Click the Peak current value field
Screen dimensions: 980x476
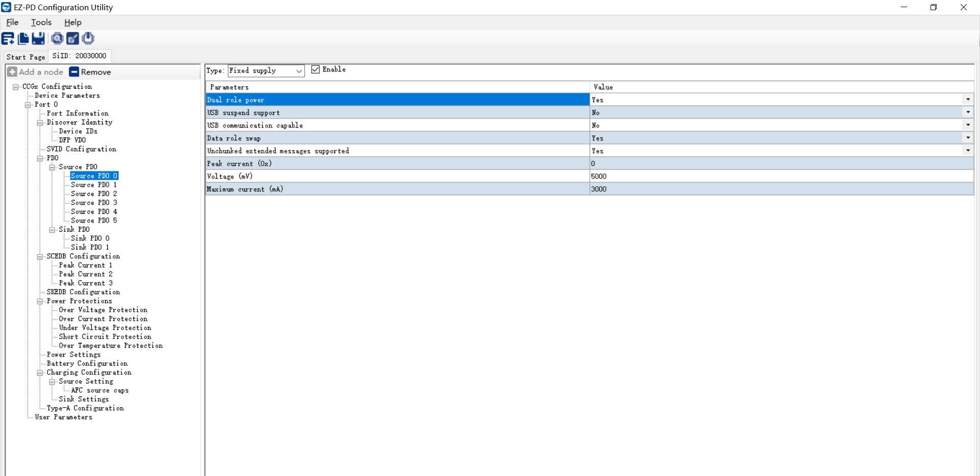pos(781,163)
